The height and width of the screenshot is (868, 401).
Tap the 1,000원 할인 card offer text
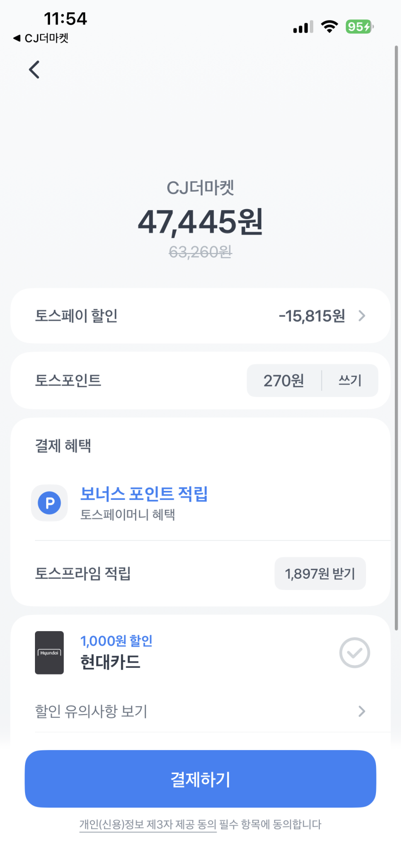pyautogui.click(x=116, y=641)
